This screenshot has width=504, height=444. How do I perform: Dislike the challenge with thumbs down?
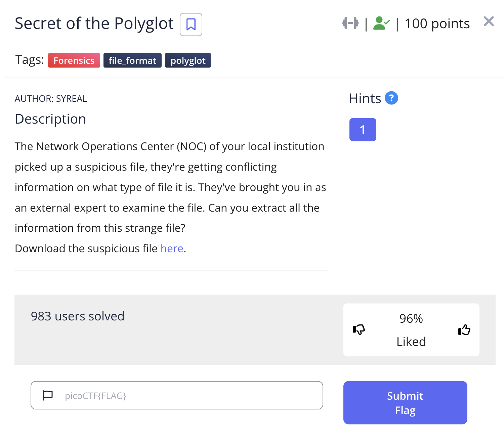coord(359,329)
